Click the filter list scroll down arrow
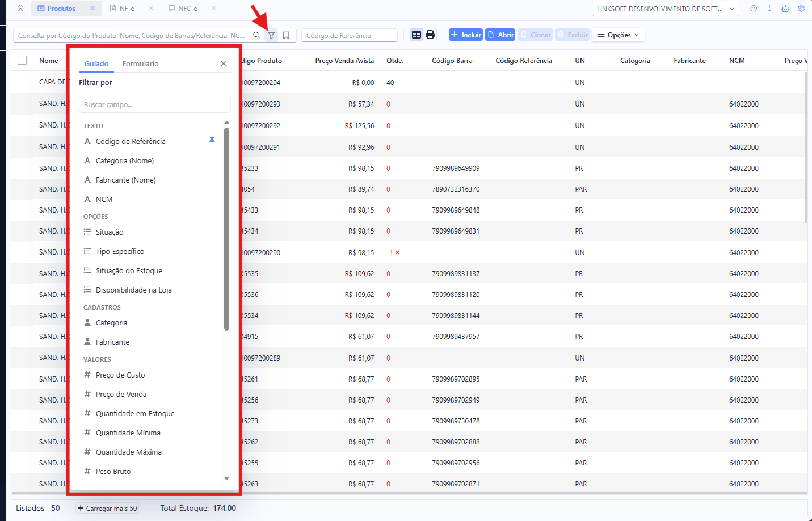The height and width of the screenshot is (521, 812). click(x=226, y=478)
